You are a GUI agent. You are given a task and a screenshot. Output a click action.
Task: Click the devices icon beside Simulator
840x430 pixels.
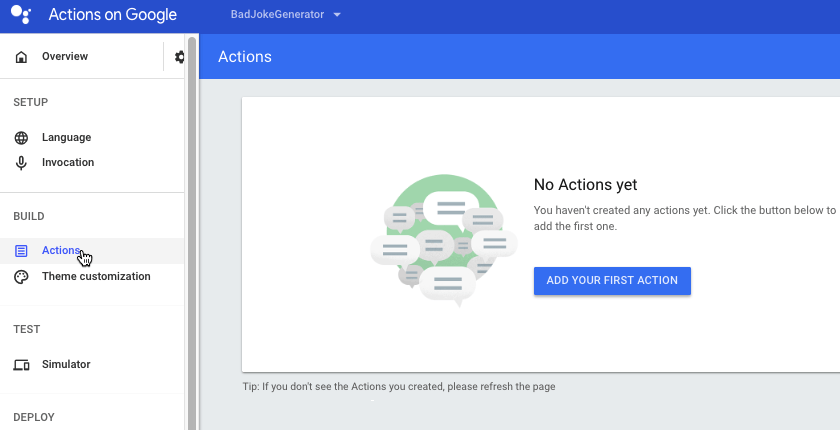click(21, 365)
